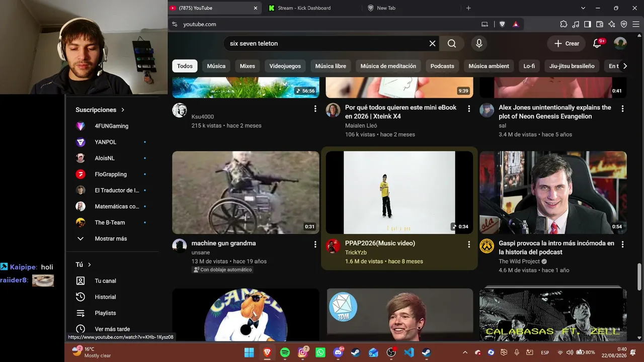Open the Brave VPN shield icon

click(624, 24)
